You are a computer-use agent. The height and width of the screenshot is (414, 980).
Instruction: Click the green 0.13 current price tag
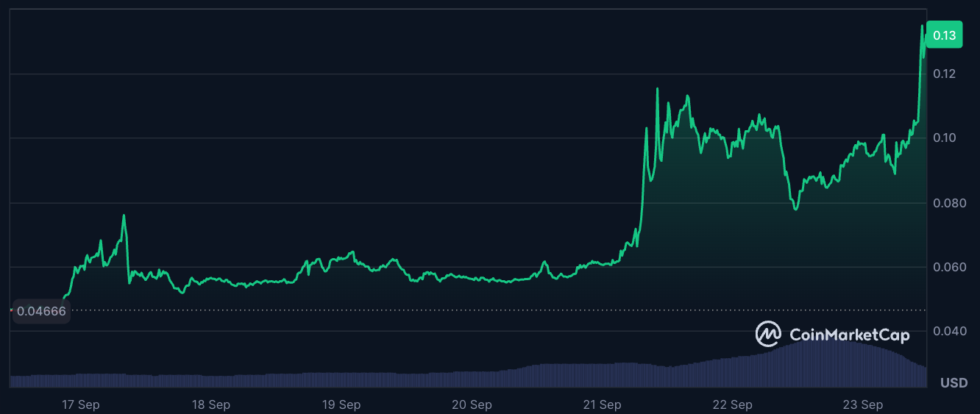click(x=944, y=35)
